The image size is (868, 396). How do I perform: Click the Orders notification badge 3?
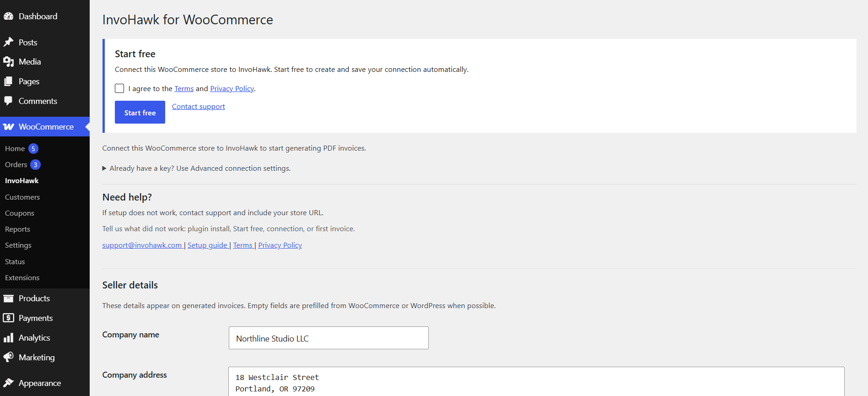[x=35, y=165]
